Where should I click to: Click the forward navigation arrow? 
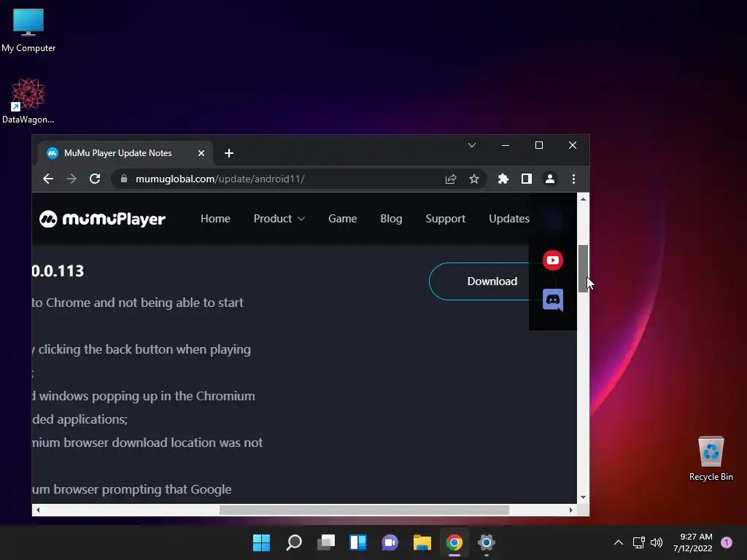coord(71,179)
